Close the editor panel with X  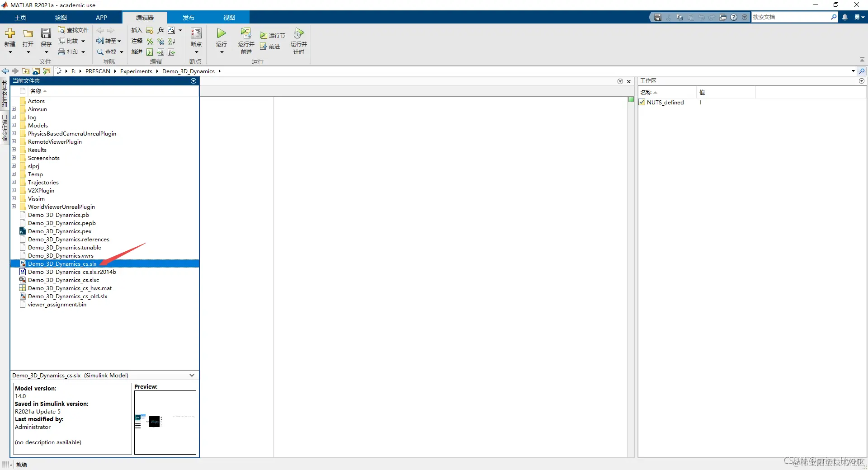[x=629, y=81]
